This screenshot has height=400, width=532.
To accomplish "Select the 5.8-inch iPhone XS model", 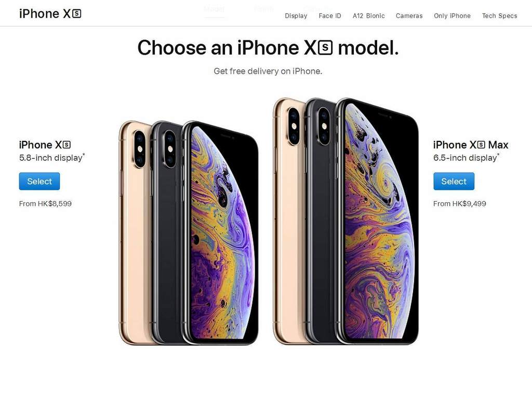I will pyautogui.click(x=39, y=181).
